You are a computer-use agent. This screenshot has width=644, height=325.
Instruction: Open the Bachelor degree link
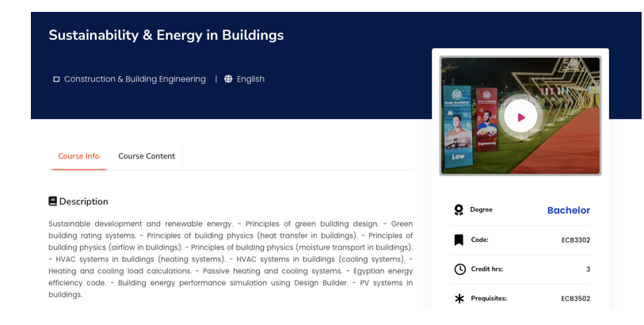(x=568, y=210)
